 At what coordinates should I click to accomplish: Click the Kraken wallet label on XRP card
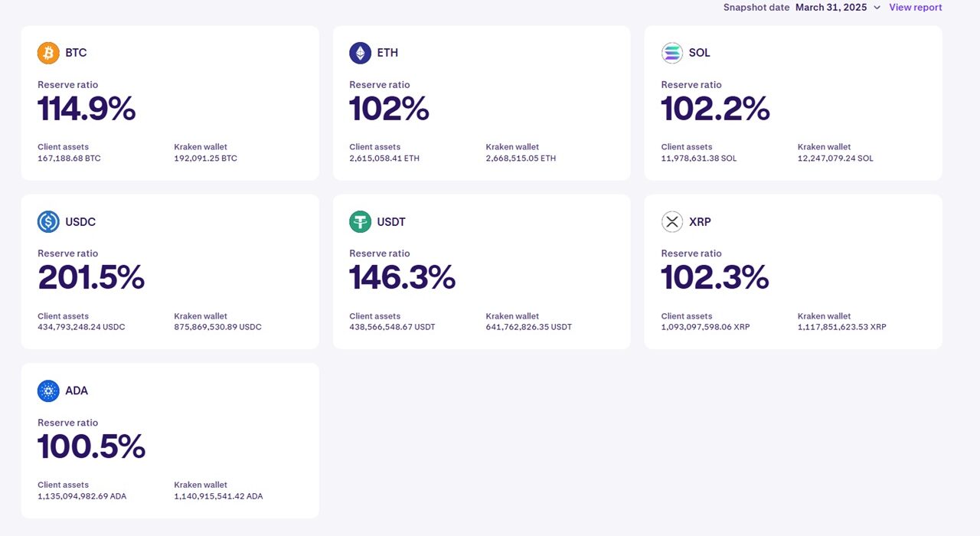pyautogui.click(x=824, y=316)
